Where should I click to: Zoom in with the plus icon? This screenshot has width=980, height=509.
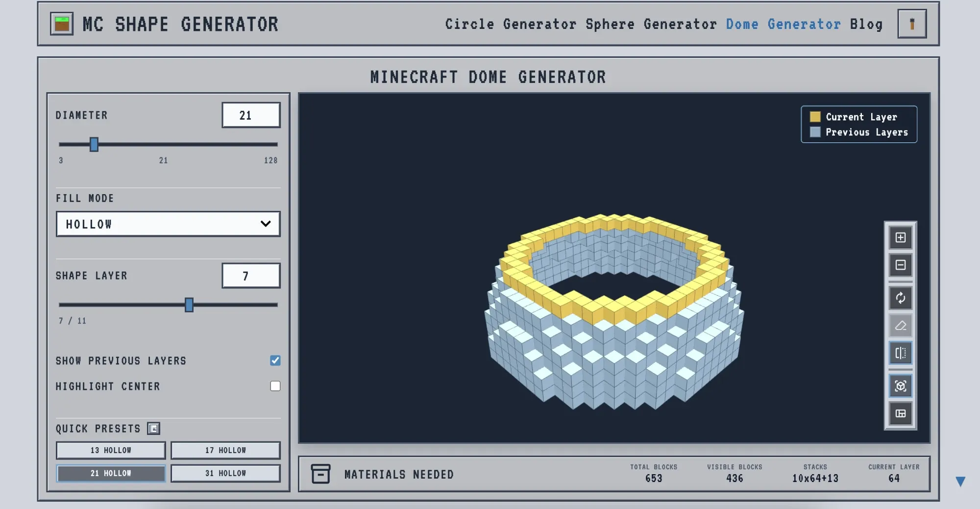coord(901,238)
